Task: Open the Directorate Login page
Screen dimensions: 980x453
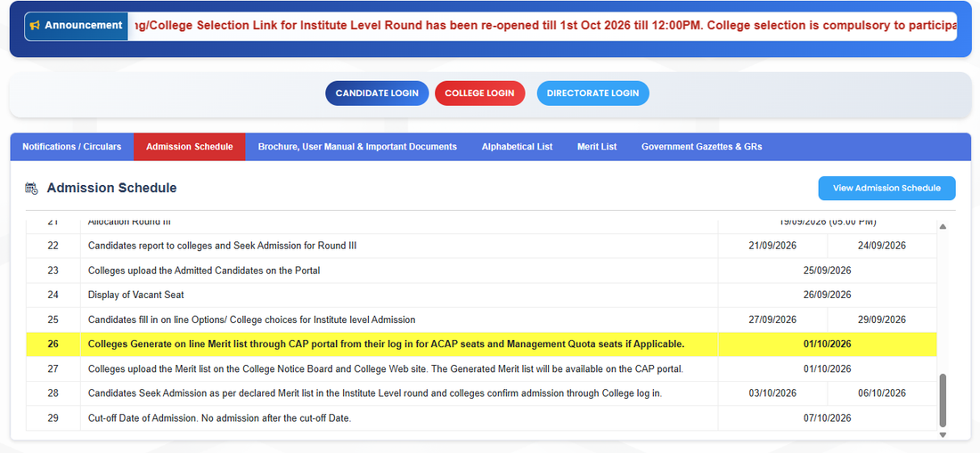Action: click(592, 93)
